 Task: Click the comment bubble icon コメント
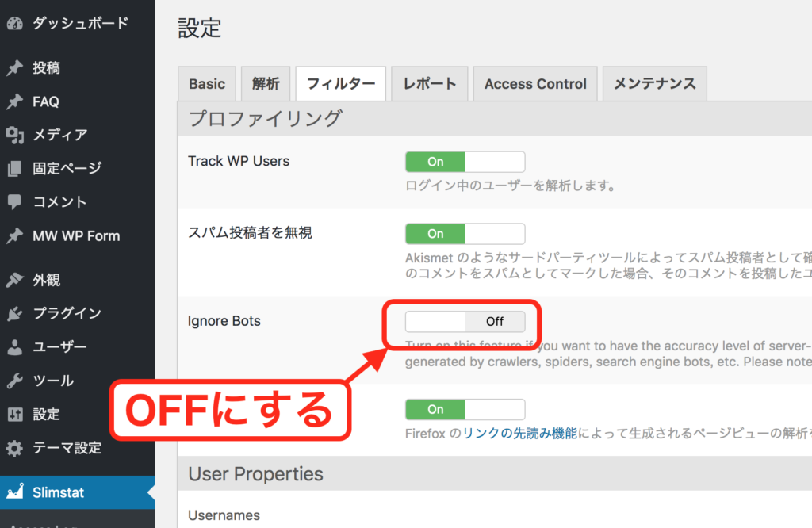coord(14,202)
